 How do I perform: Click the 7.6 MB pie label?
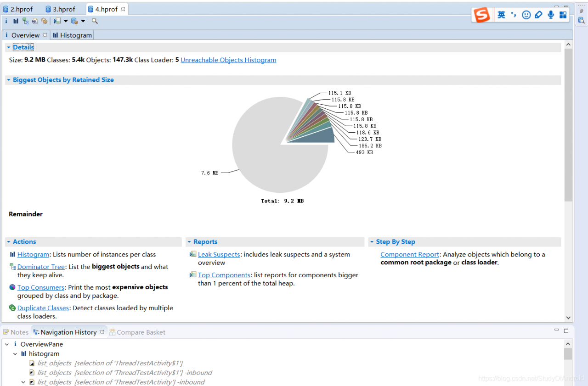click(210, 173)
